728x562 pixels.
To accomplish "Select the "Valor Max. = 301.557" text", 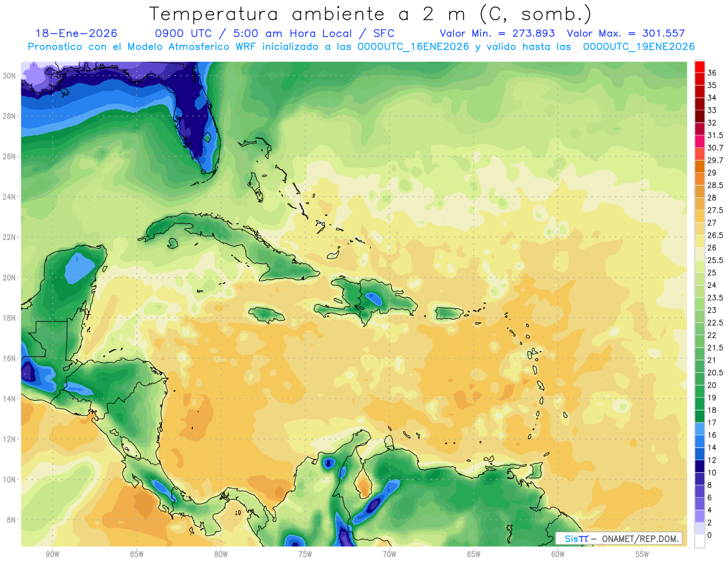I will pos(625,33).
